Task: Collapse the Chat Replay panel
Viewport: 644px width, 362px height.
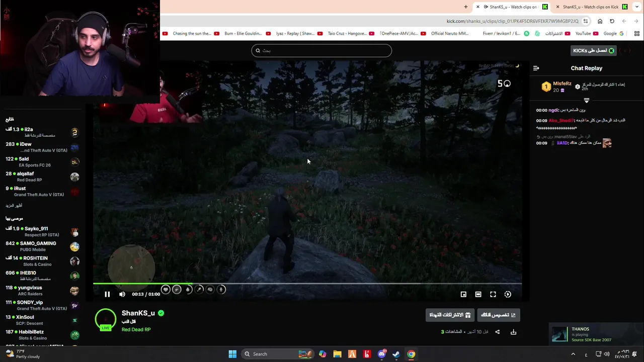Action: click(x=536, y=68)
